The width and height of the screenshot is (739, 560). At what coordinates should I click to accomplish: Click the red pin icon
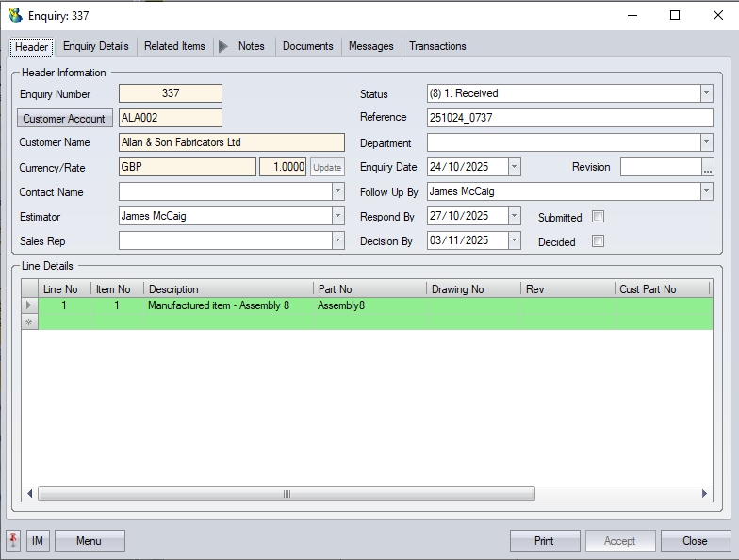[x=13, y=540]
